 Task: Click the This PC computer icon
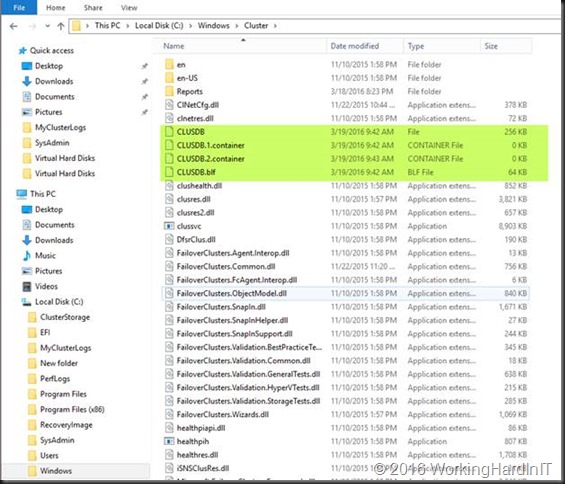22,194
